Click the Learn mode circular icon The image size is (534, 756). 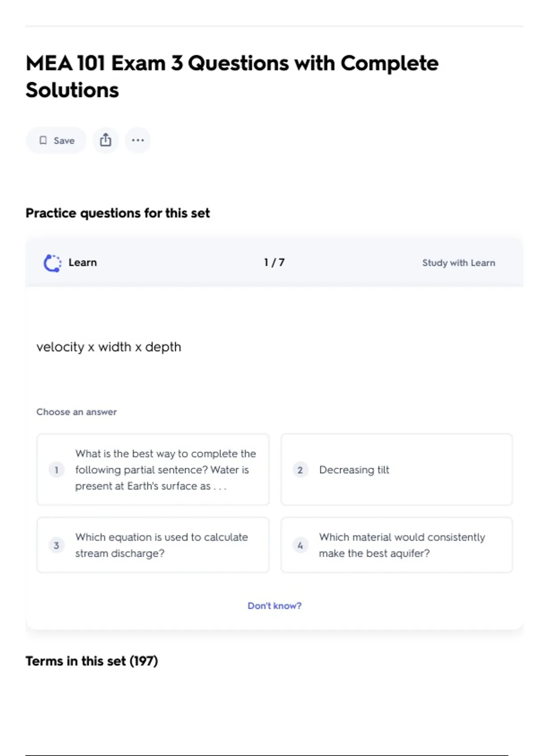(53, 263)
